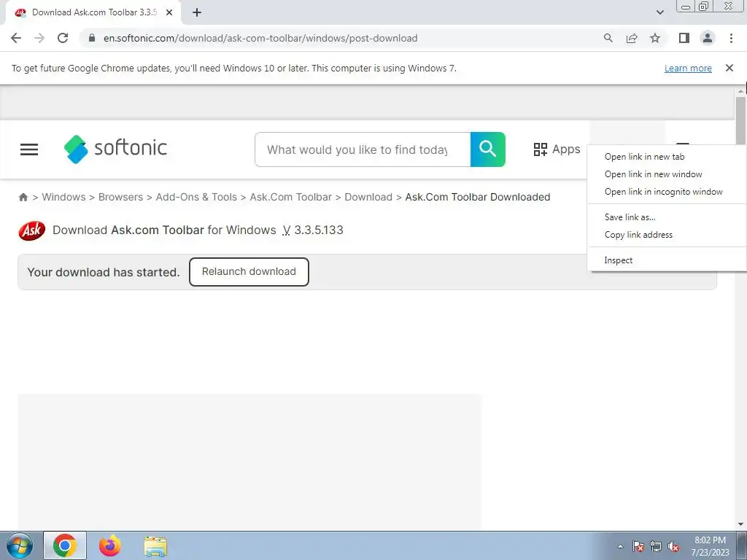Click the Softonic logo
Image resolution: width=747 pixels, height=560 pixels.
[115, 149]
